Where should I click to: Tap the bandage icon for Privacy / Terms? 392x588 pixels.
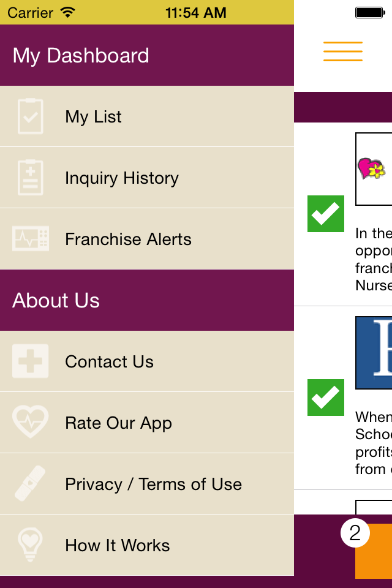tap(31, 484)
